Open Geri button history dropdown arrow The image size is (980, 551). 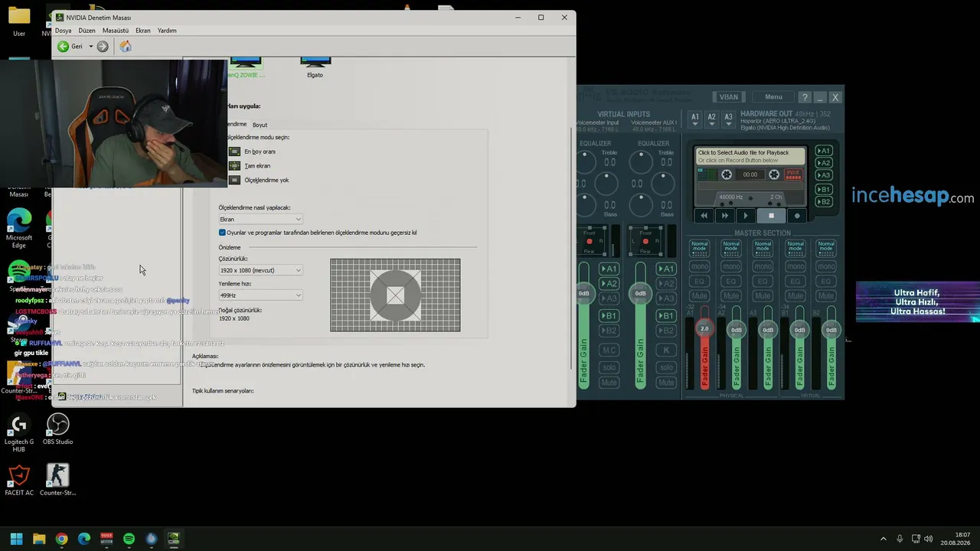90,47
